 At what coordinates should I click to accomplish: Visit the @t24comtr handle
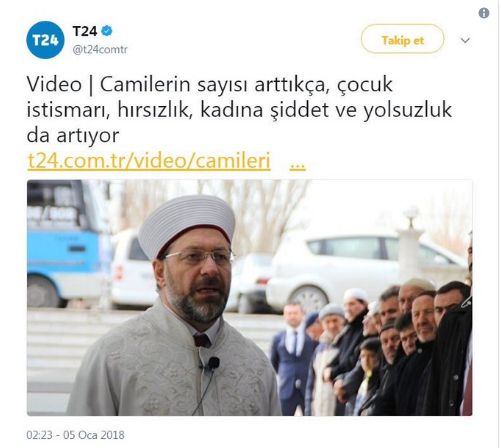point(100,50)
